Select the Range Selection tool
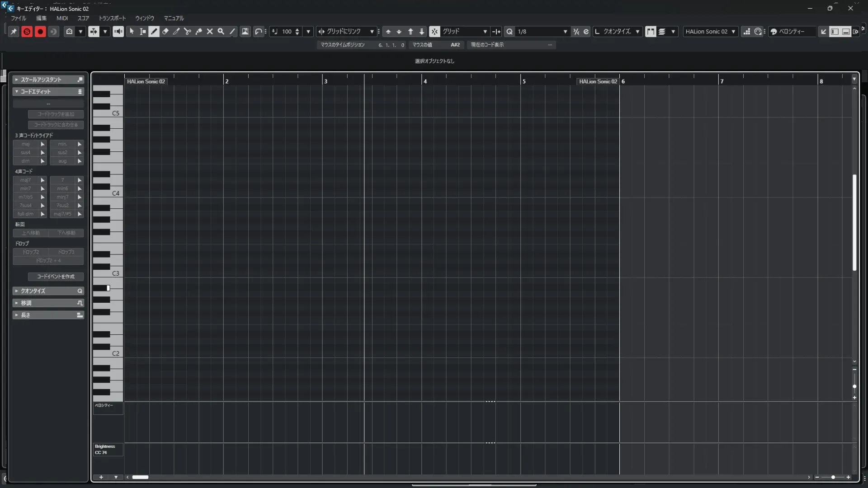The height and width of the screenshot is (488, 868). coord(143,32)
